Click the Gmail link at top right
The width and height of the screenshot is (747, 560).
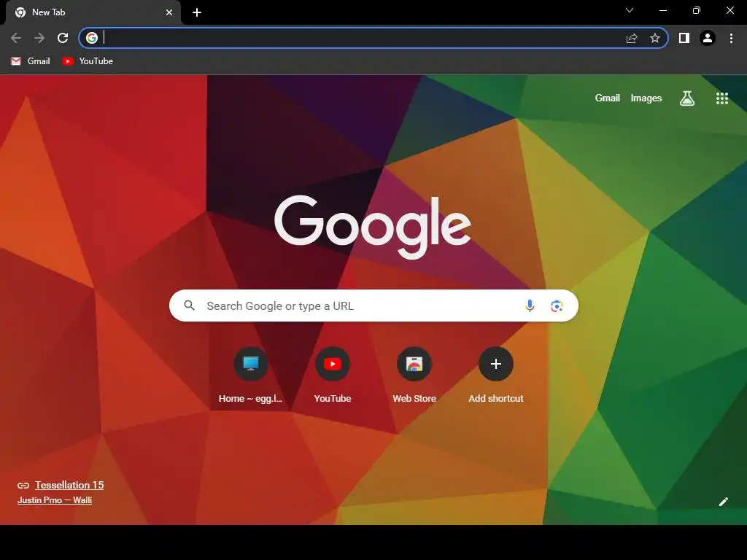608,98
